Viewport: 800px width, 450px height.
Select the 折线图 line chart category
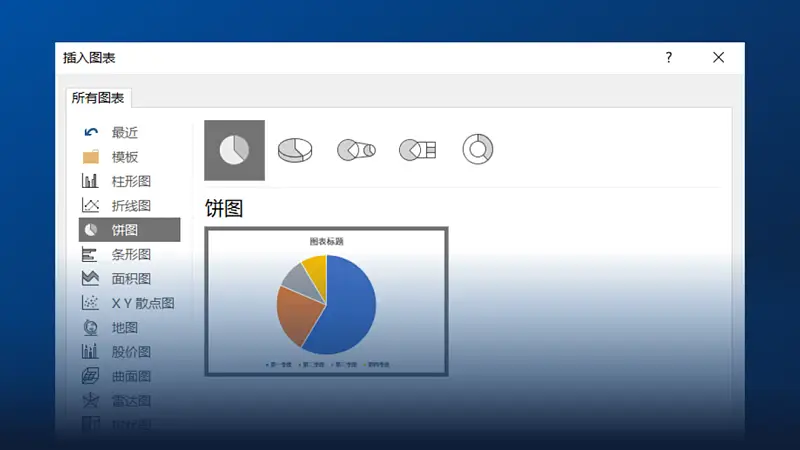click(x=130, y=206)
